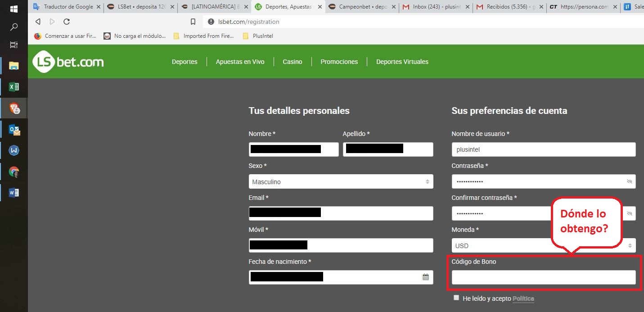
Task: Focus the Nombre de usuario field
Action: [544, 149]
